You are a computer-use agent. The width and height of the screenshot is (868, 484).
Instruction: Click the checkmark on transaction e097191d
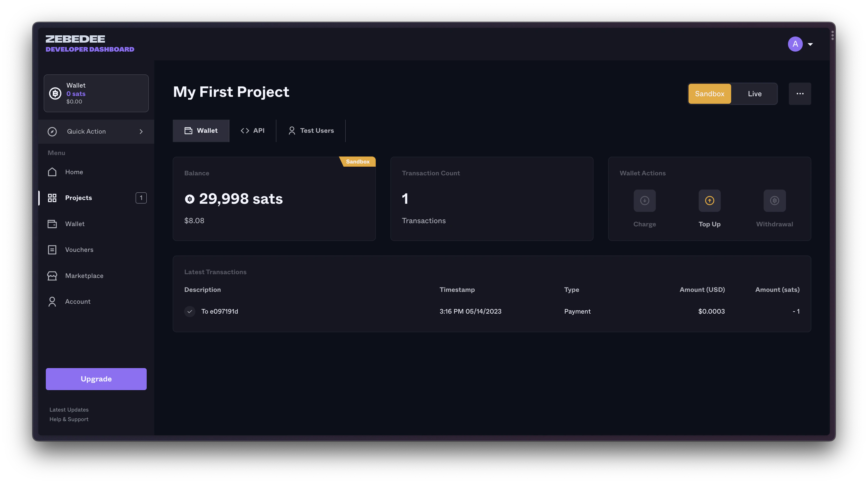pyautogui.click(x=190, y=312)
